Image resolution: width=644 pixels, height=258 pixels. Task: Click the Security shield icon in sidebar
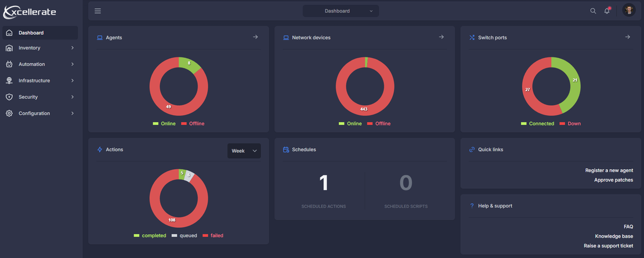coord(9,97)
